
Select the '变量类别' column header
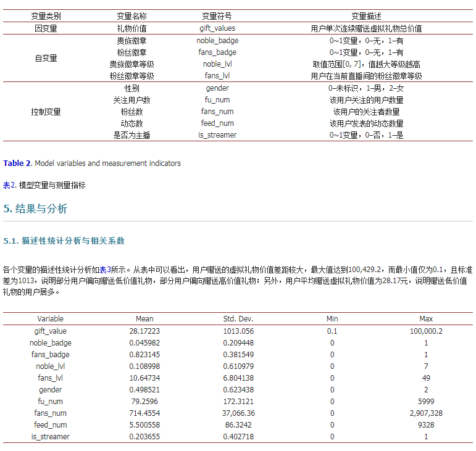click(x=46, y=16)
